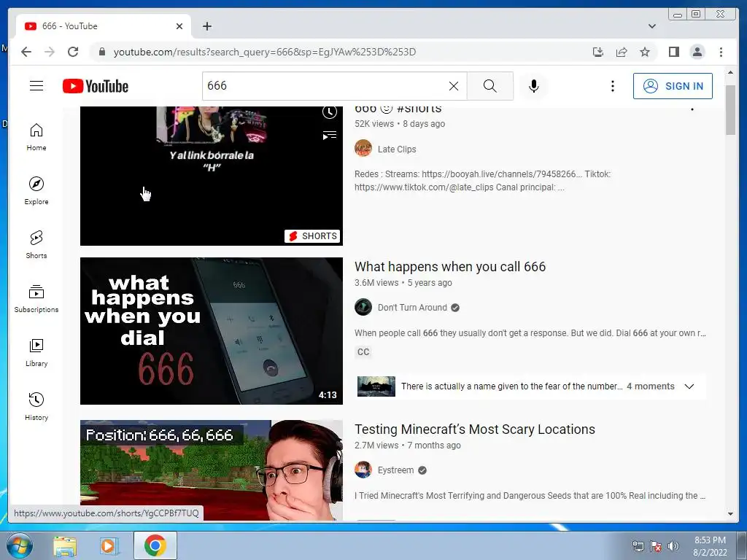The width and height of the screenshot is (747, 560).
Task: Click Watch Later clock on Shorts thumbnail
Action: tap(329, 112)
